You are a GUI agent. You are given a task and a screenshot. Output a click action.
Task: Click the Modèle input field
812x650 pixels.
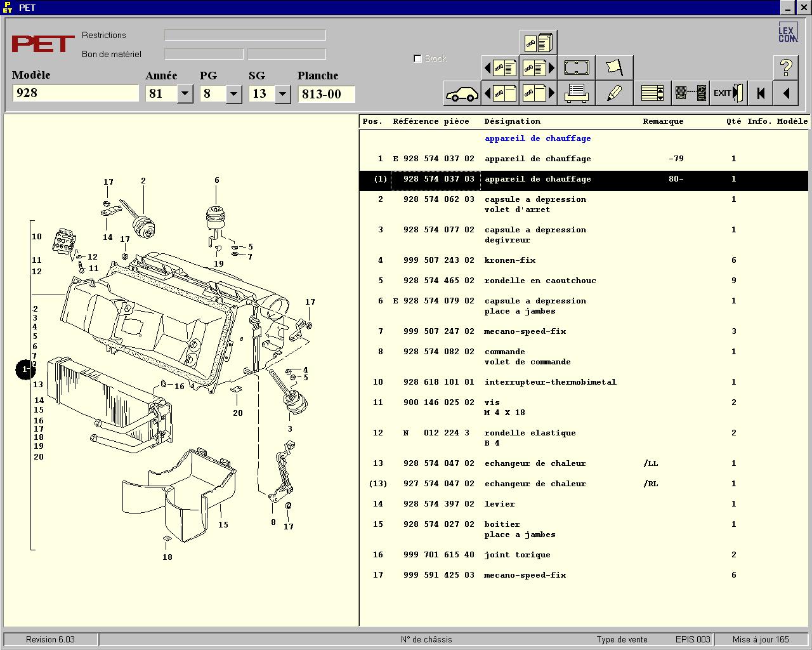pos(75,93)
